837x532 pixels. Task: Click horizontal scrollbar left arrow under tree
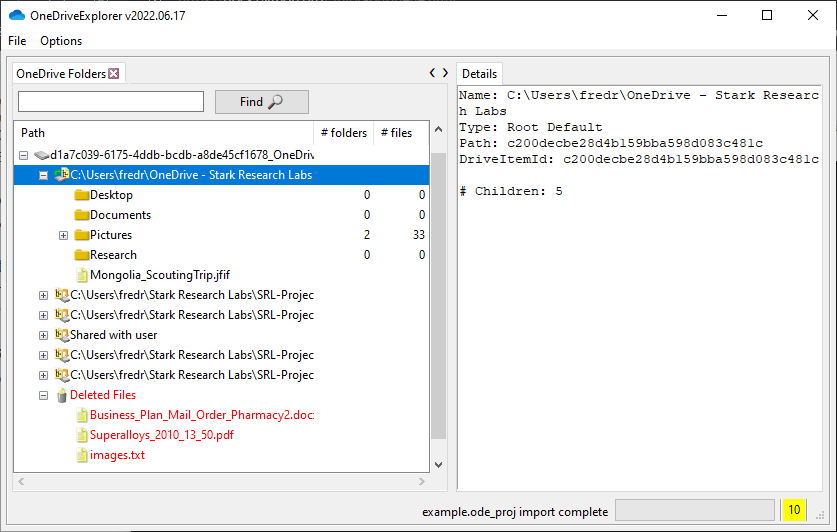click(21, 481)
